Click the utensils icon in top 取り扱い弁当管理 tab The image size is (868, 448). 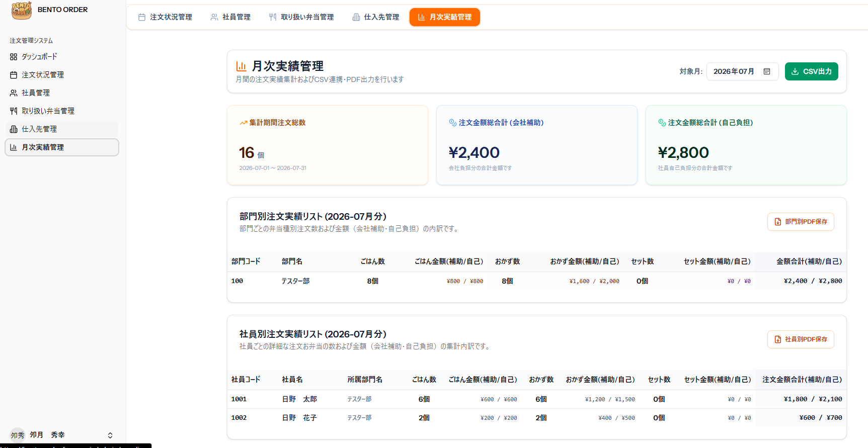(x=273, y=17)
